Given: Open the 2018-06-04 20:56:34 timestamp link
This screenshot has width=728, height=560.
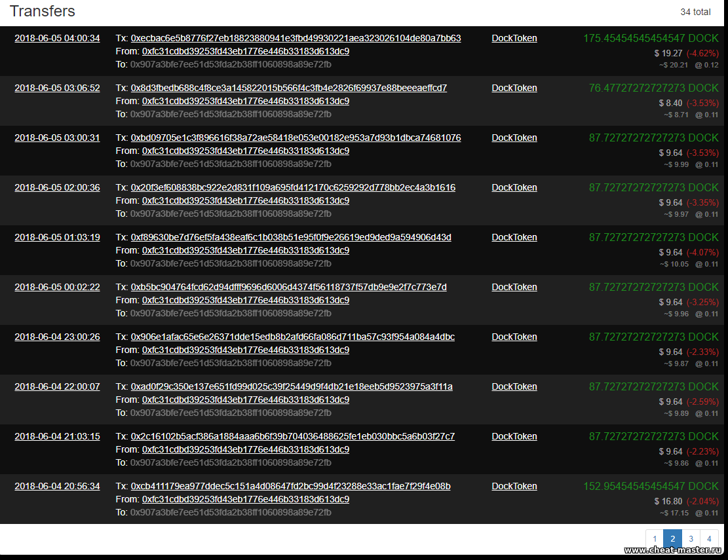Looking at the screenshot, I should 57,486.
